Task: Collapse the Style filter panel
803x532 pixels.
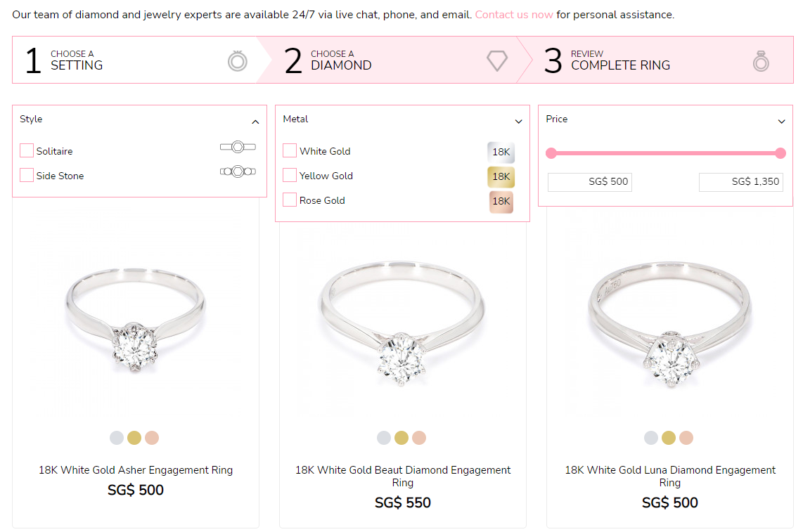Action: [255, 122]
